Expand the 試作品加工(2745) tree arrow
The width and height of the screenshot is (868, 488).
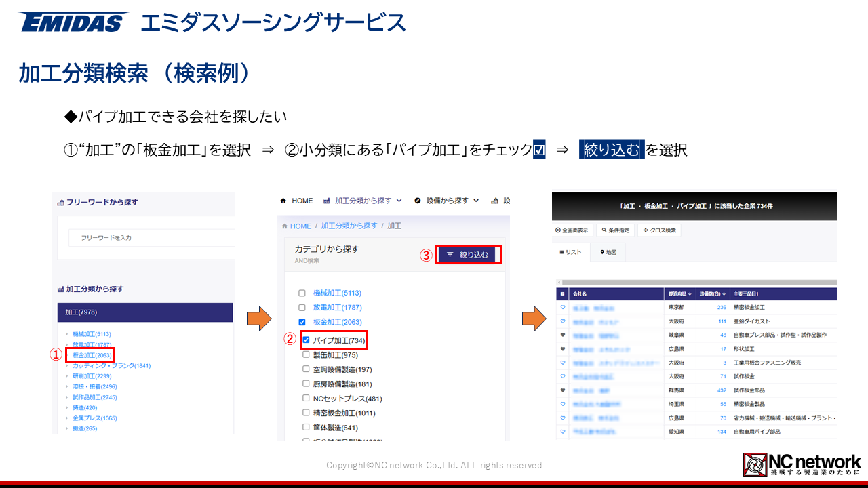[66, 397]
